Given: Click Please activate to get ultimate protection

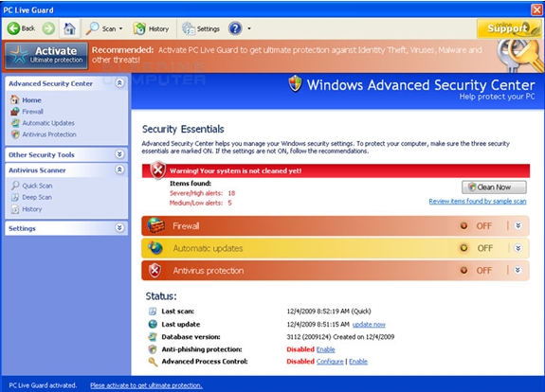Looking at the screenshot, I should pyautogui.click(x=146, y=385).
